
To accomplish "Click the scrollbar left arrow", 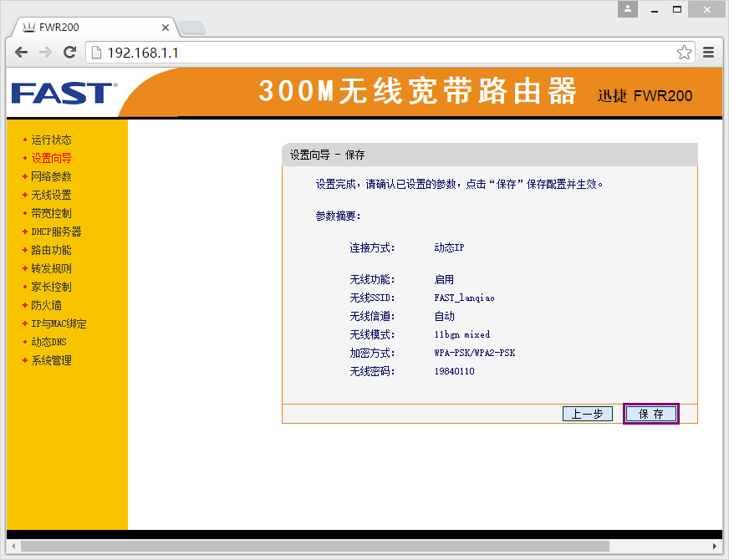I will 13,546.
